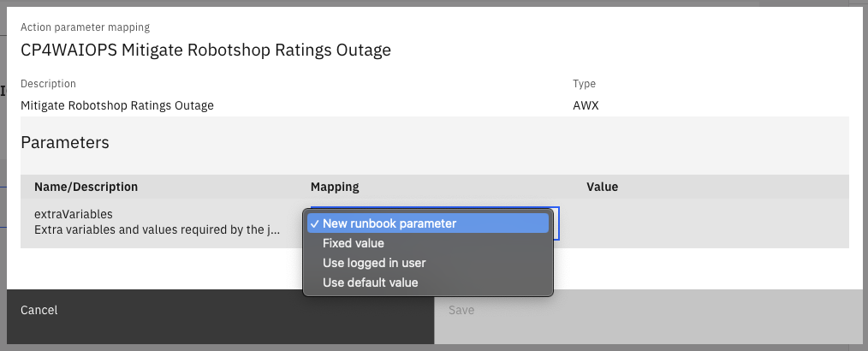
Task: Choose "Fixed value" from the mapping list
Action: (x=353, y=243)
